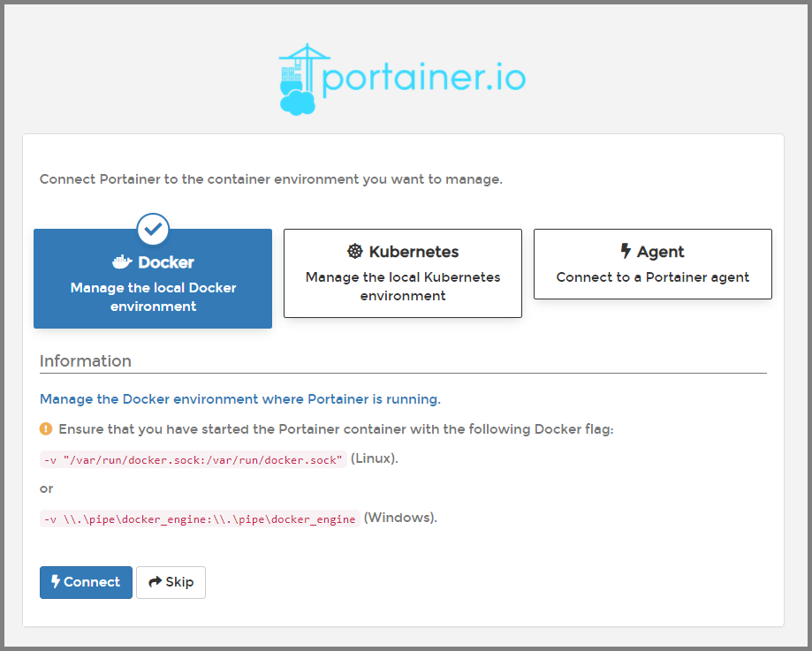812x651 pixels.
Task: Select the Kubernetes environment option
Action: [403, 274]
